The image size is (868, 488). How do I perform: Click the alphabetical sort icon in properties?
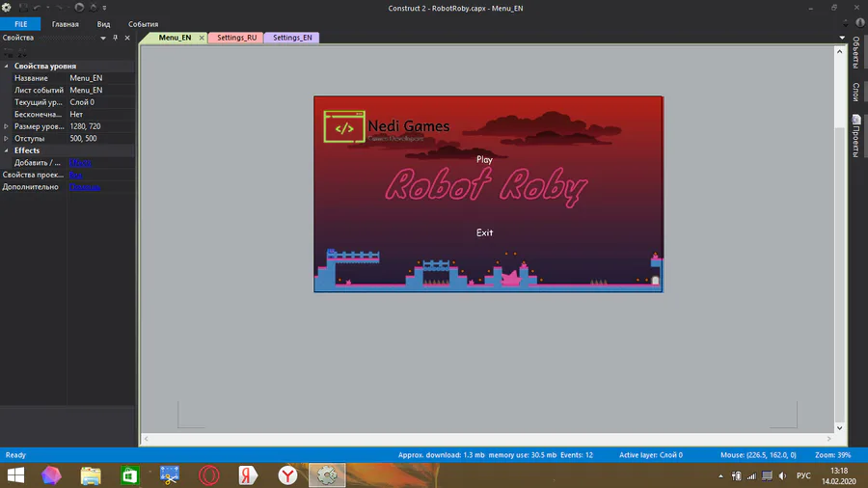pos(21,53)
